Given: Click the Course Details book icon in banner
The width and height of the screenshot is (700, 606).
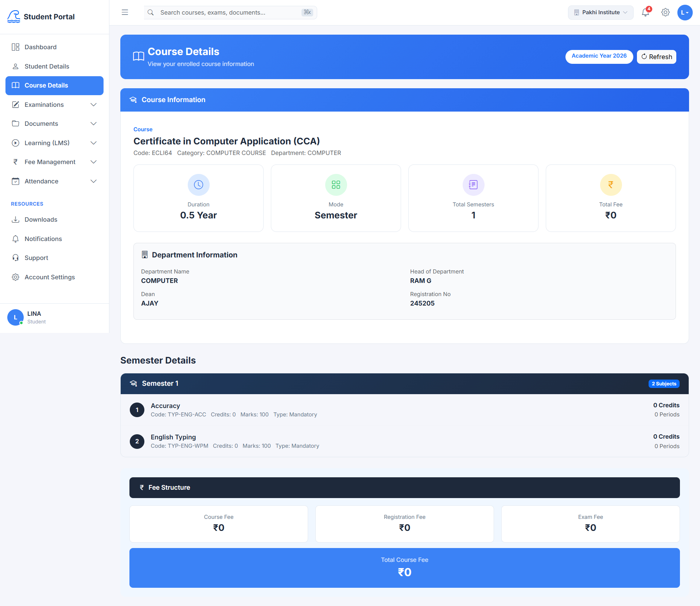Looking at the screenshot, I should pos(139,56).
